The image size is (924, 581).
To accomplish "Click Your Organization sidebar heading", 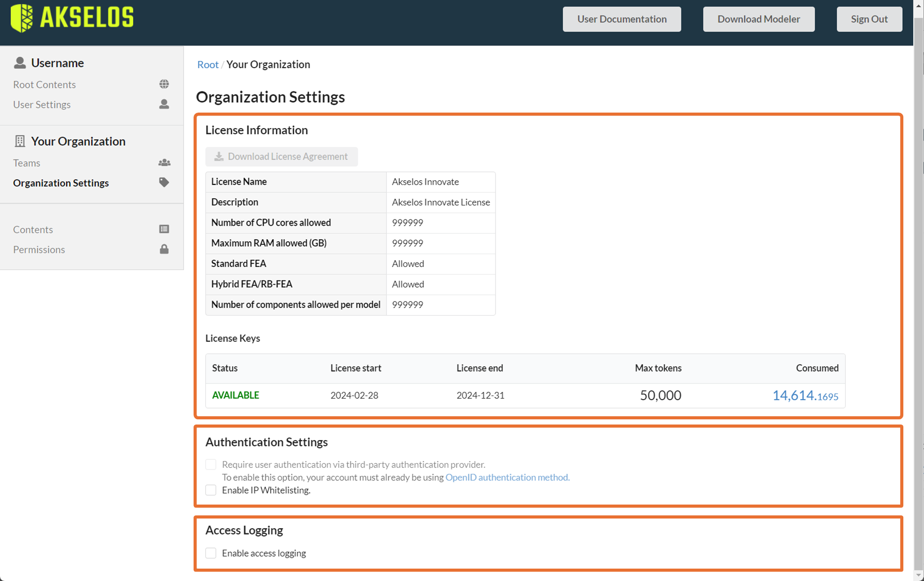I will 78,141.
